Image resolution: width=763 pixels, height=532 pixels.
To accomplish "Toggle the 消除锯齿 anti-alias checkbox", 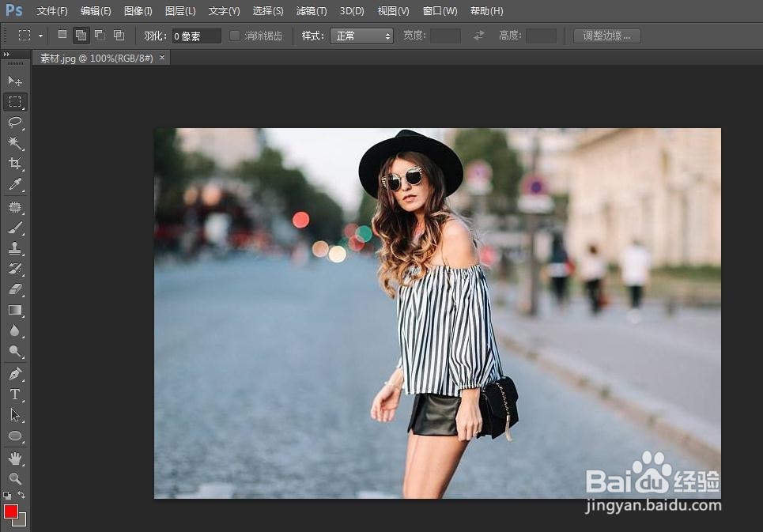I will tap(235, 36).
